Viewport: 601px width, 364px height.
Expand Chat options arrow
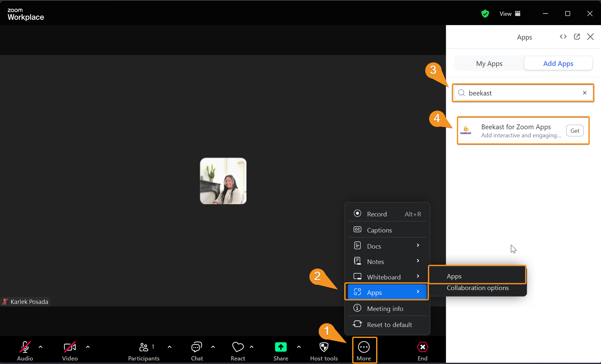pyautogui.click(x=213, y=347)
